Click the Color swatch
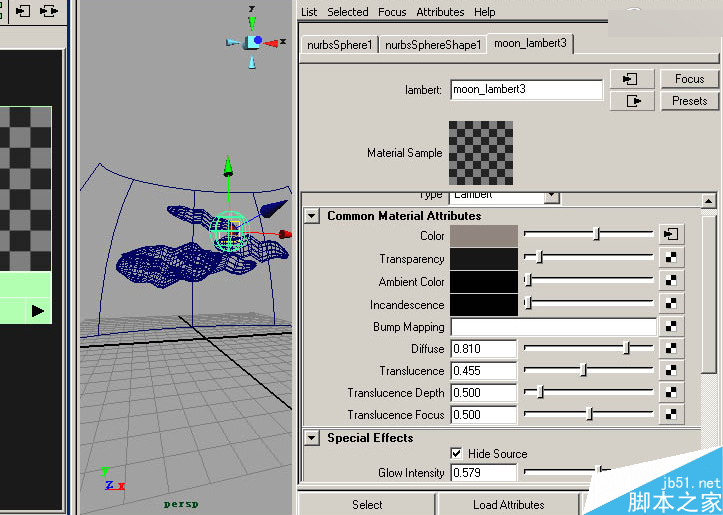 point(484,236)
